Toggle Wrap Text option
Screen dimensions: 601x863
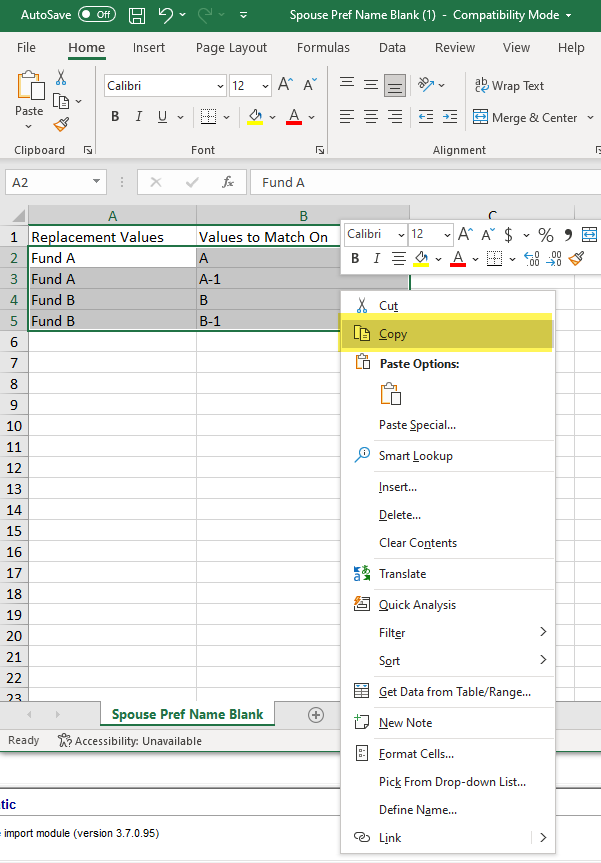point(509,86)
